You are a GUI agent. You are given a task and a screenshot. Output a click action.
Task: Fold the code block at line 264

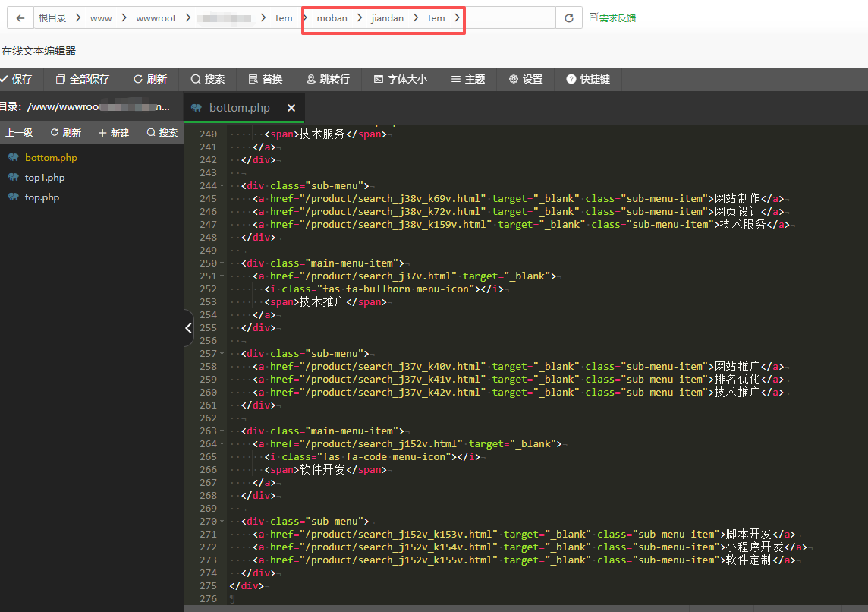222,444
